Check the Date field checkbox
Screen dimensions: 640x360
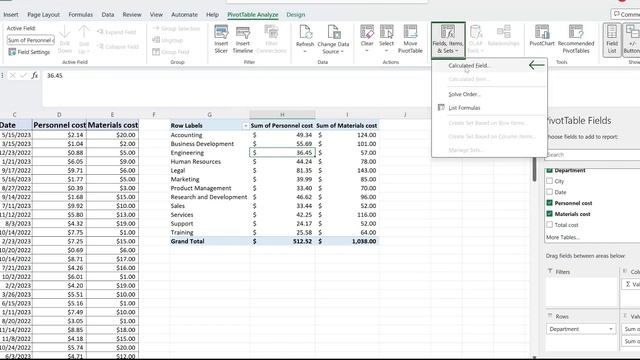point(549,192)
